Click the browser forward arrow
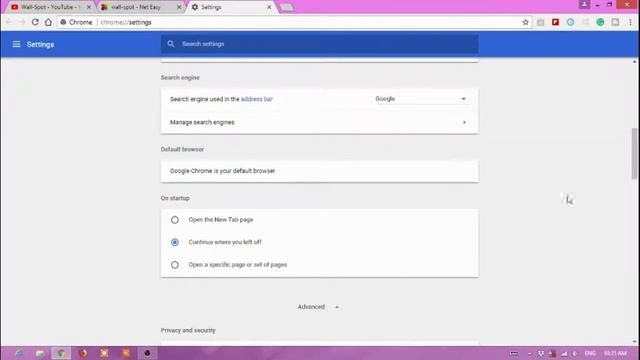640x360 pixels. point(22,22)
